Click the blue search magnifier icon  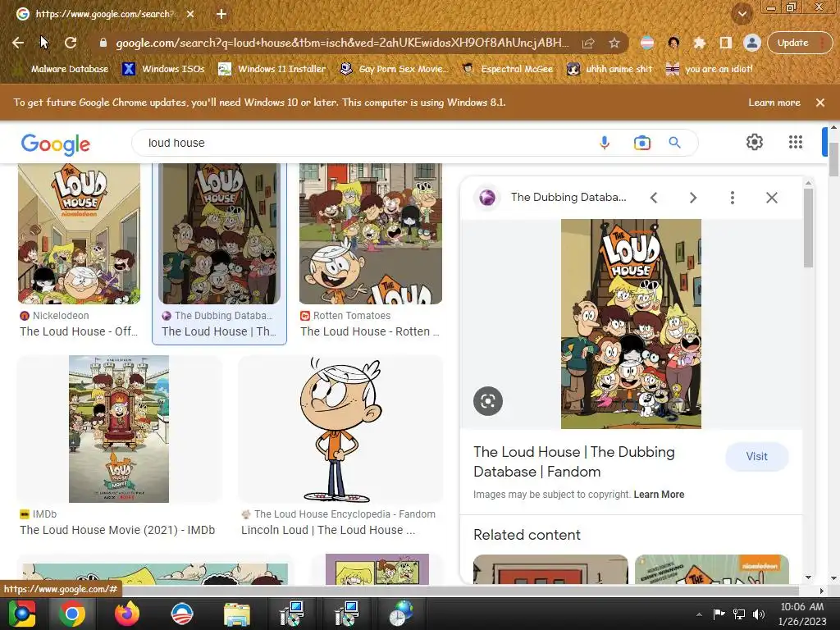[674, 143]
